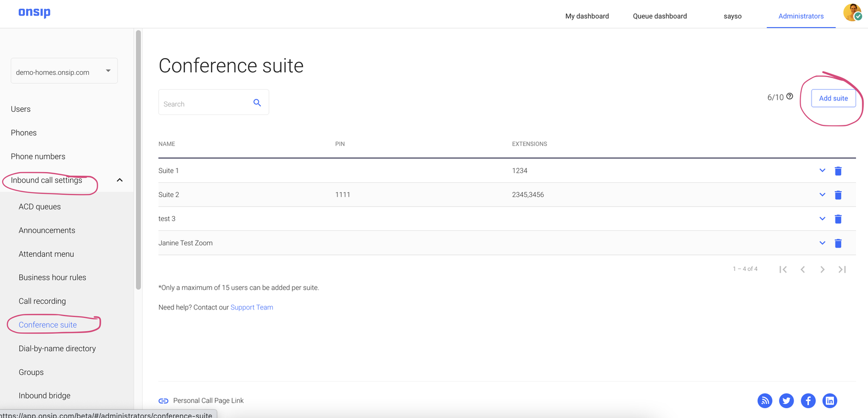Expand the test 3 row chevron

click(x=822, y=219)
